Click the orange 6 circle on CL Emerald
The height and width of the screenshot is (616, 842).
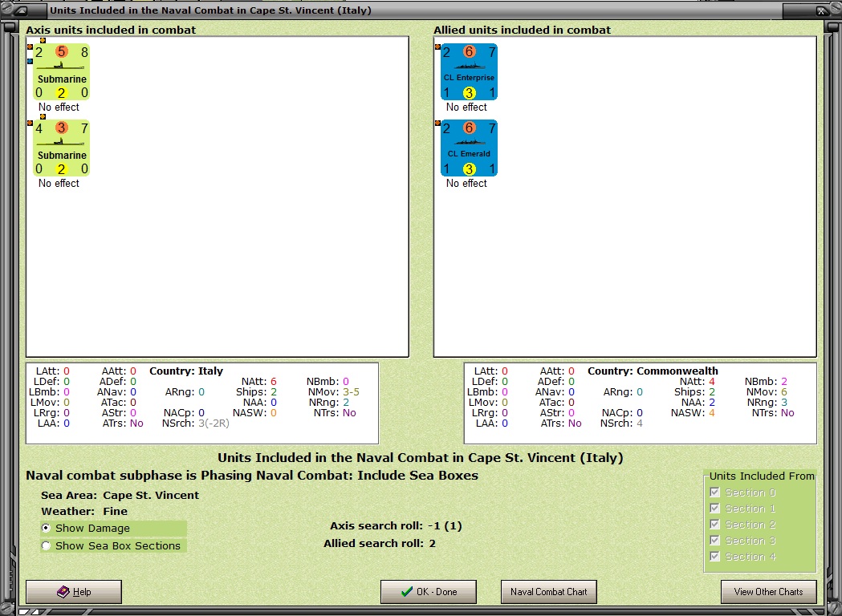pyautogui.click(x=470, y=128)
